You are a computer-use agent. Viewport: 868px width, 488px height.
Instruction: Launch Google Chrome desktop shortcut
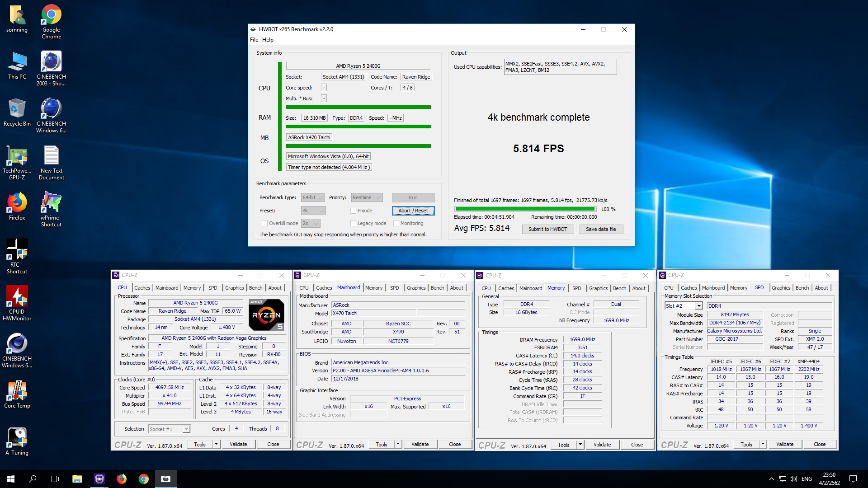coord(52,22)
